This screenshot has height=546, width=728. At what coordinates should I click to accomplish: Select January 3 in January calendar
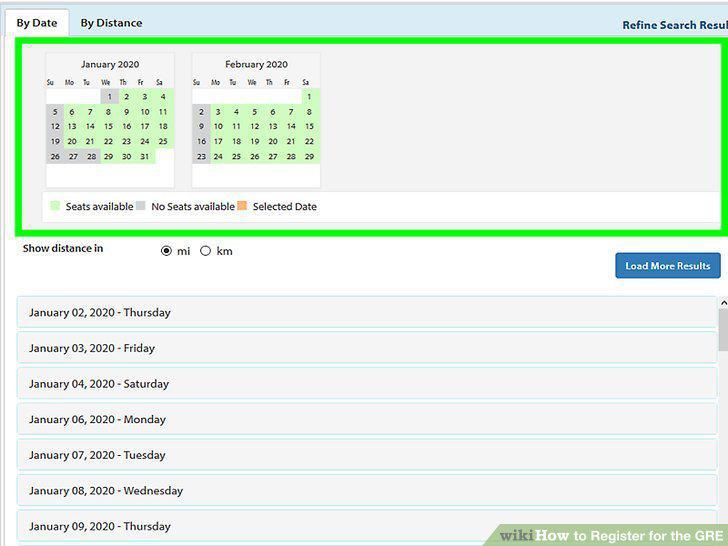(145, 97)
